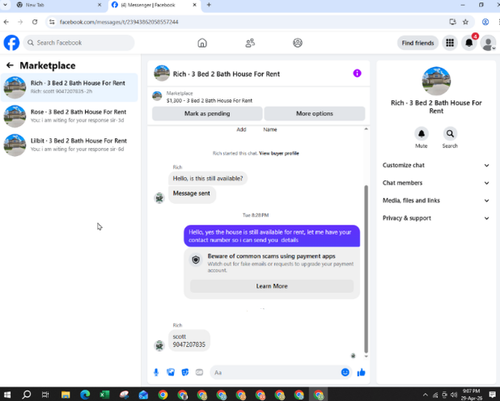Click the chat vertical scrollbar

(366, 269)
